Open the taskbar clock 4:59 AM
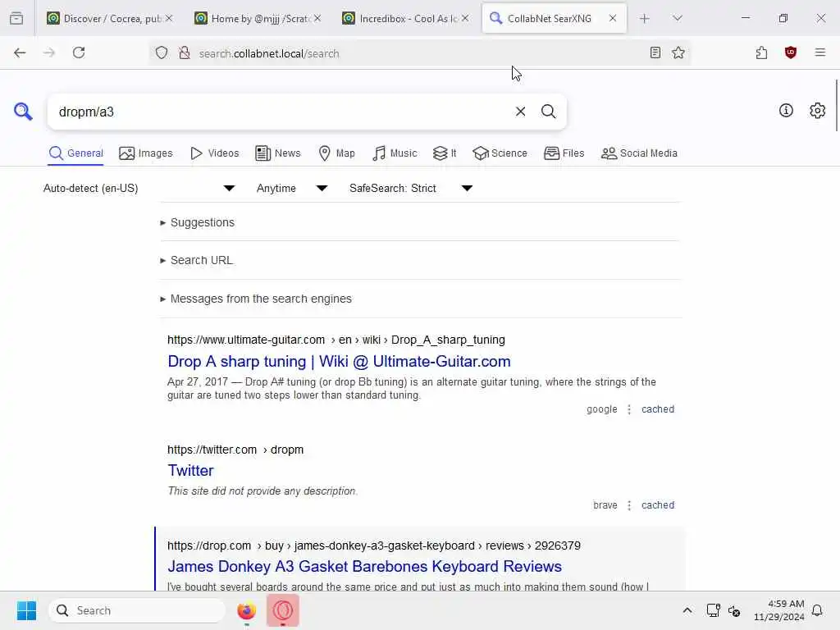Image resolution: width=840 pixels, height=630 pixels. click(x=778, y=610)
